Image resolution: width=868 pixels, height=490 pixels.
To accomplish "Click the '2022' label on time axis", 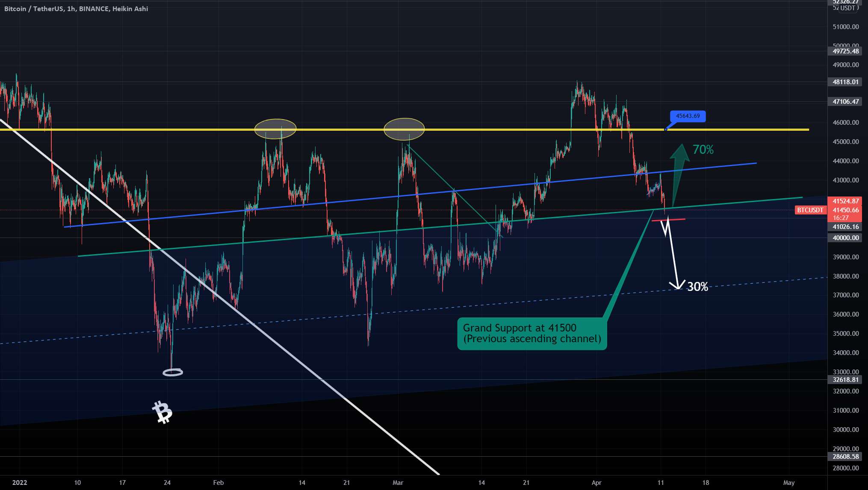I will (x=20, y=483).
